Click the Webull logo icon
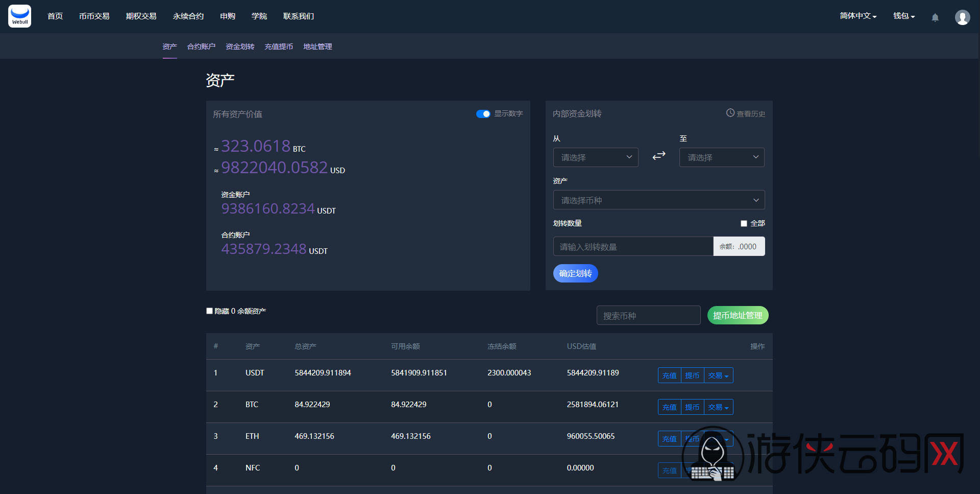Screen dimensions: 980x494 pos(20,16)
